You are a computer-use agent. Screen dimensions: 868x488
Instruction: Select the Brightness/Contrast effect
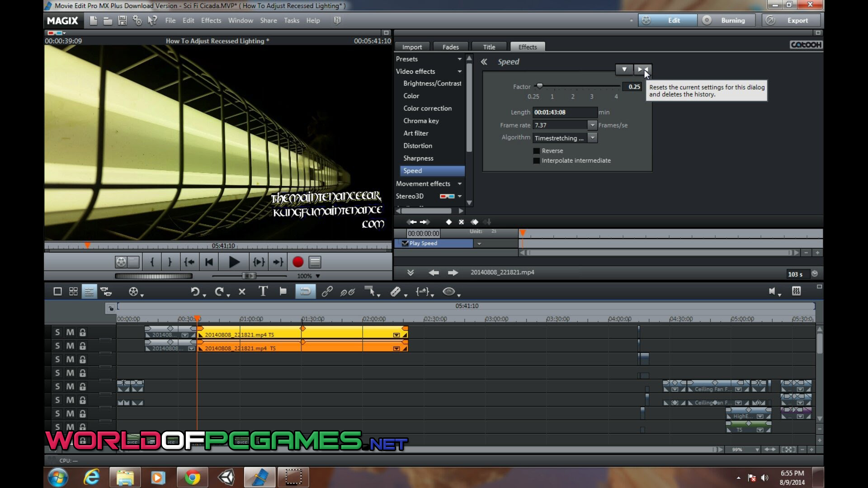tap(432, 84)
